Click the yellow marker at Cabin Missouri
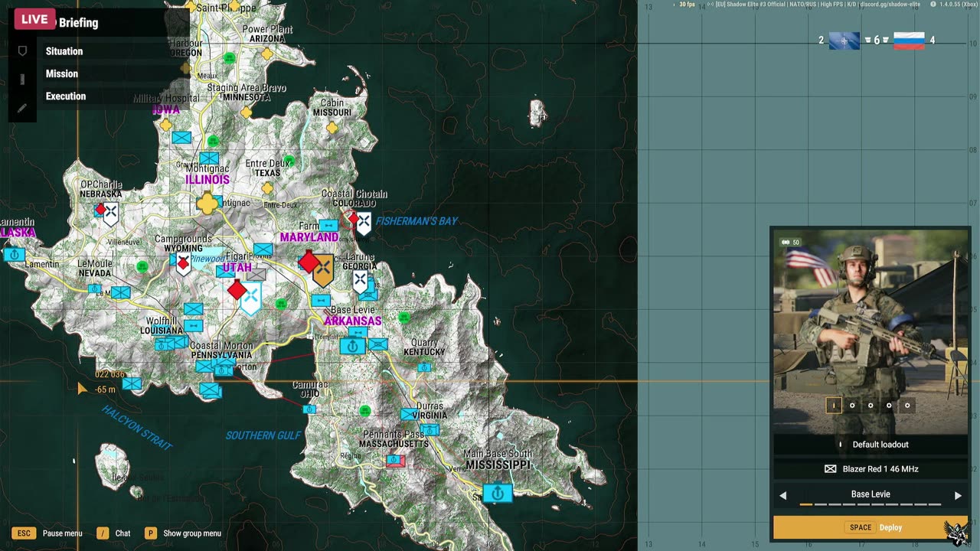 (x=332, y=128)
